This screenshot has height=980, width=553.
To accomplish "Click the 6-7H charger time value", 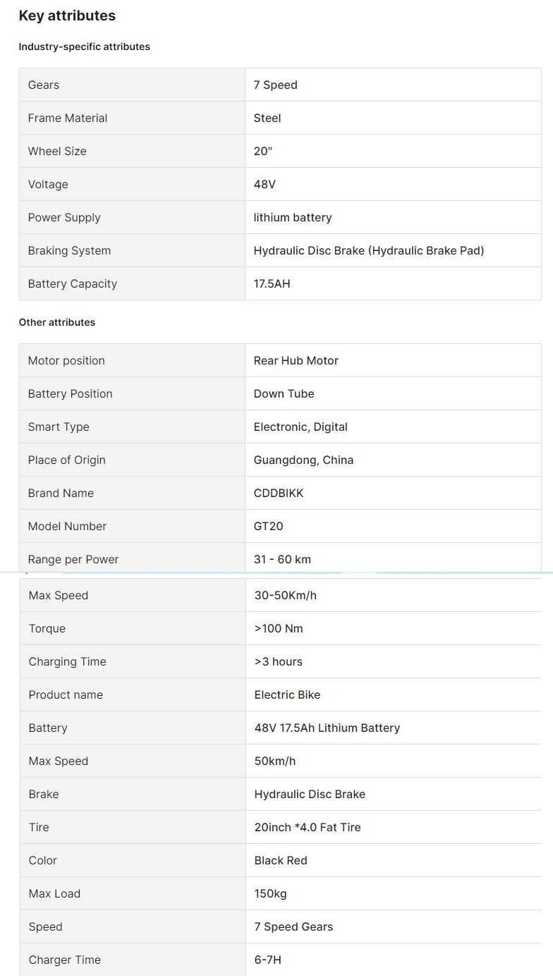I will 268,960.
